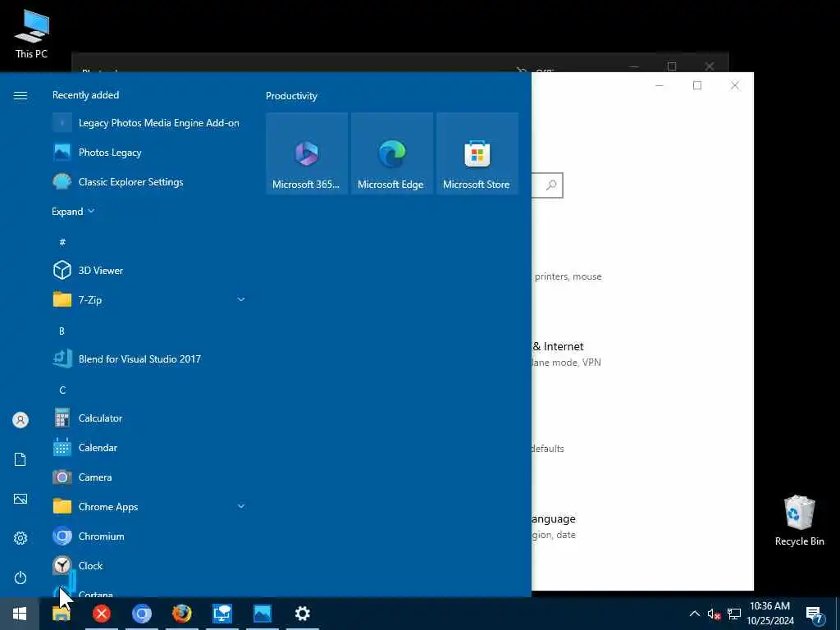Jump to letter B section header
The image size is (840, 630).
[x=62, y=331]
